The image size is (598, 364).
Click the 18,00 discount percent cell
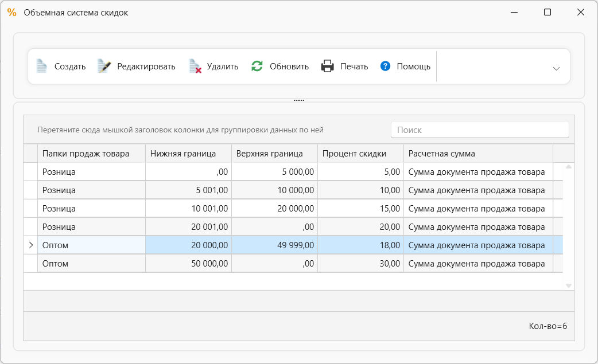(361, 245)
